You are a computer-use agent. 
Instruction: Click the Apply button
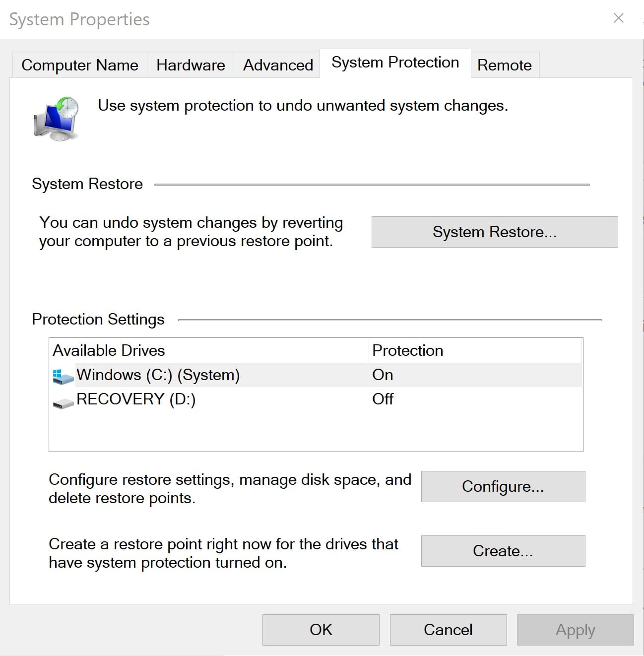click(575, 630)
